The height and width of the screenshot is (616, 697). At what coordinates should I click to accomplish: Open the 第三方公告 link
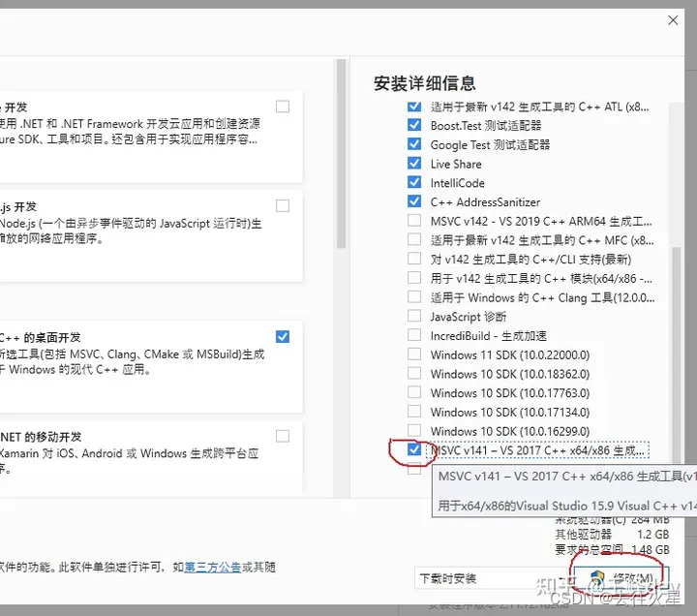coord(212,567)
